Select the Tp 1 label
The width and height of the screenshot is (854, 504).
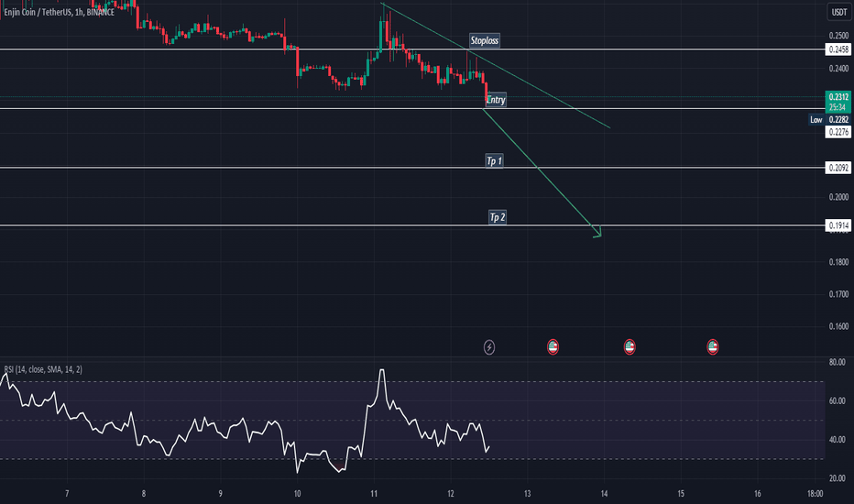click(494, 160)
